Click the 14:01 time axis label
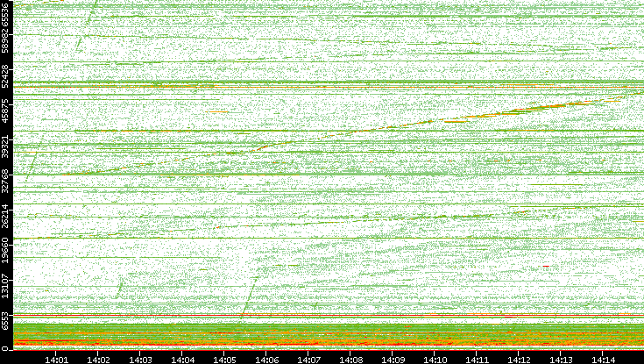Screen dimensions: 644x364 point(56,359)
